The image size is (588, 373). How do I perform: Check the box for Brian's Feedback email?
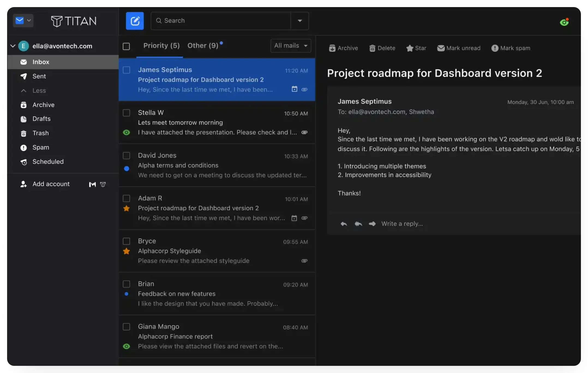pyautogui.click(x=126, y=284)
